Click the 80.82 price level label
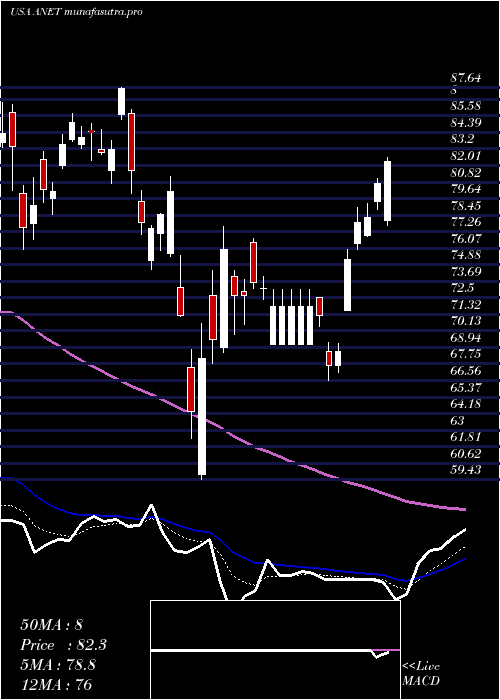 (x=466, y=172)
